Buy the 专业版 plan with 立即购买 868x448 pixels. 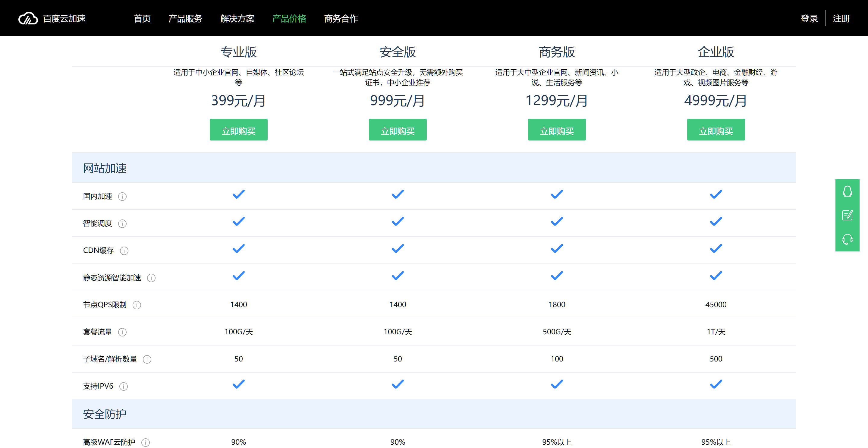click(239, 130)
